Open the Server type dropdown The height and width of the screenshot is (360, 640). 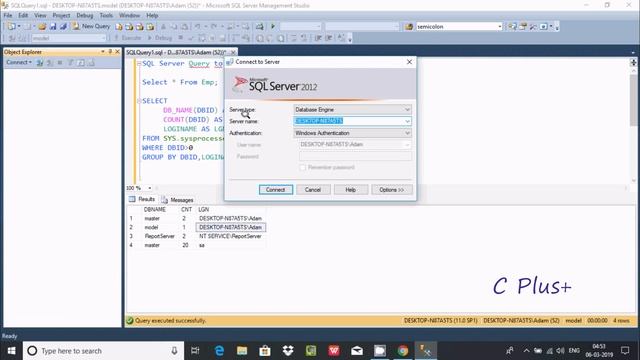click(x=352, y=109)
